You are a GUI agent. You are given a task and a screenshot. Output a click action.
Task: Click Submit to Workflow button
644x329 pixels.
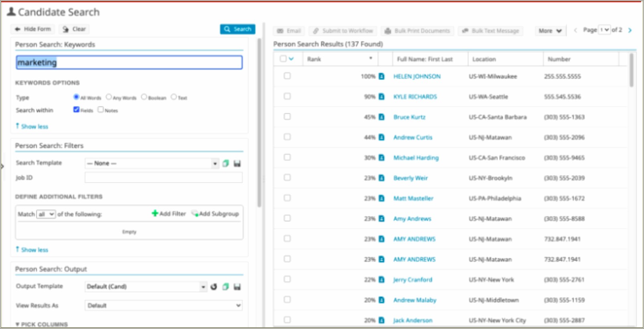click(343, 31)
